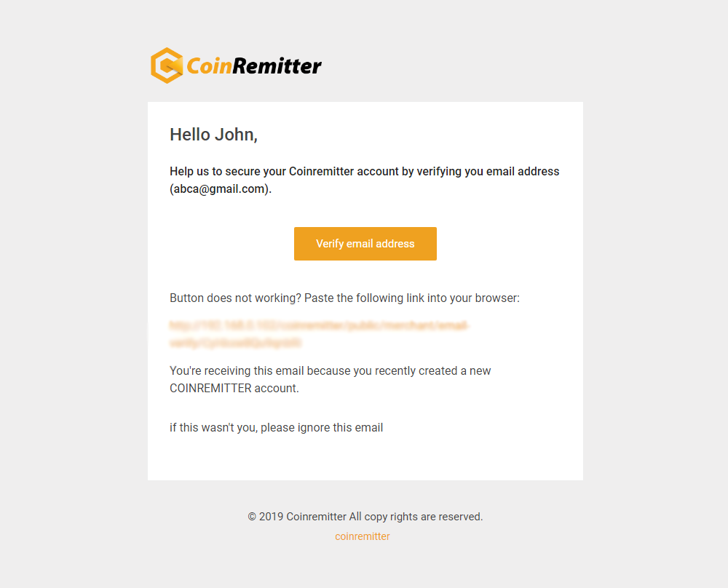Click the "Help us to secure" sentence
This screenshot has width=728, height=588.
pos(365,180)
